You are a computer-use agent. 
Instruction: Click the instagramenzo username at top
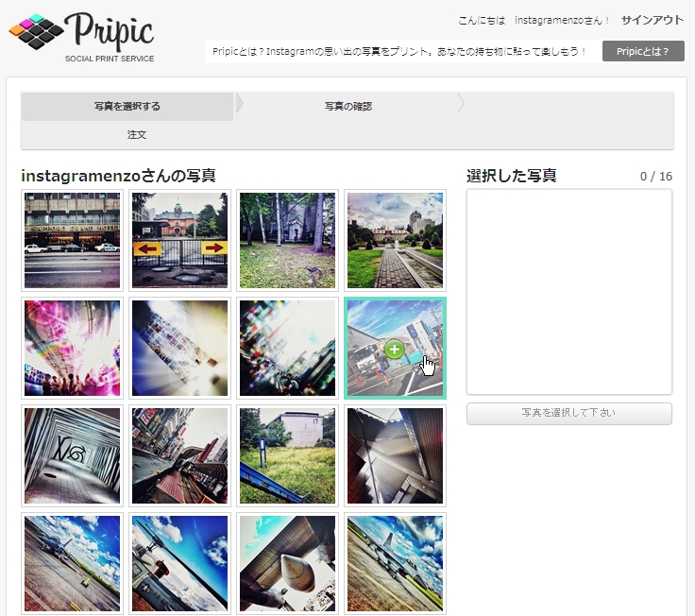(556, 21)
